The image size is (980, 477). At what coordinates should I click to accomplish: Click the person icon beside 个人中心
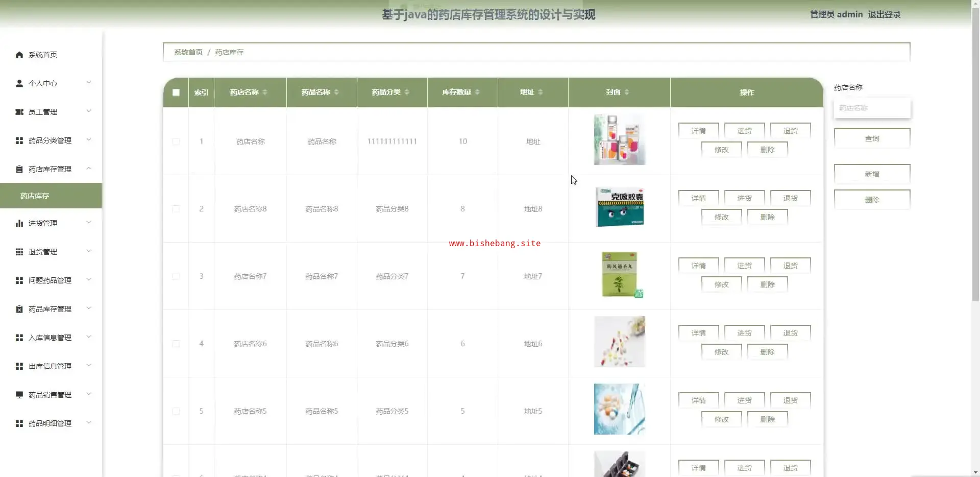pos(19,83)
